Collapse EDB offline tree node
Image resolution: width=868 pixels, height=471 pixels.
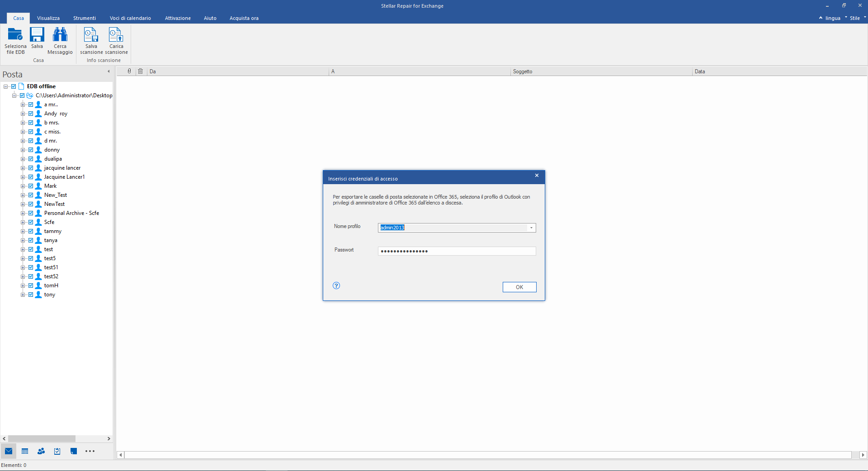point(5,86)
